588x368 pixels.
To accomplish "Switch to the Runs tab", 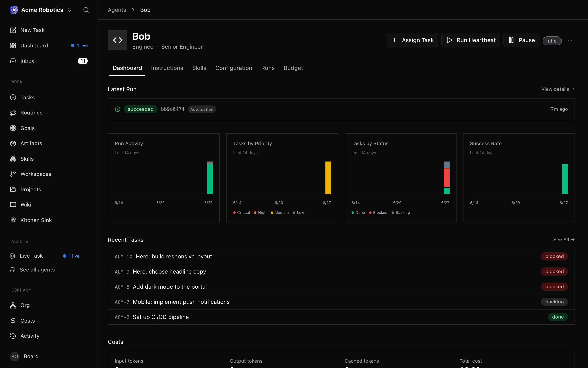I will 268,68.
